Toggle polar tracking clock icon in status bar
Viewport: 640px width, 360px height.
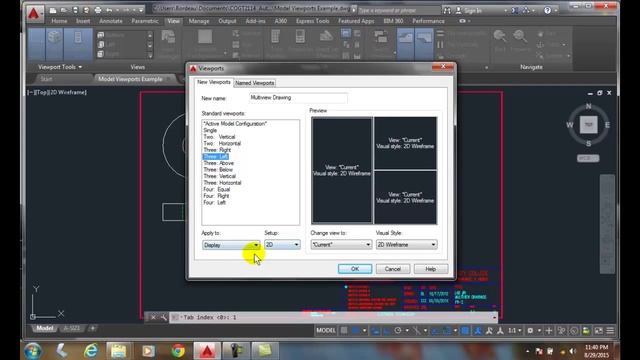(x=398, y=331)
